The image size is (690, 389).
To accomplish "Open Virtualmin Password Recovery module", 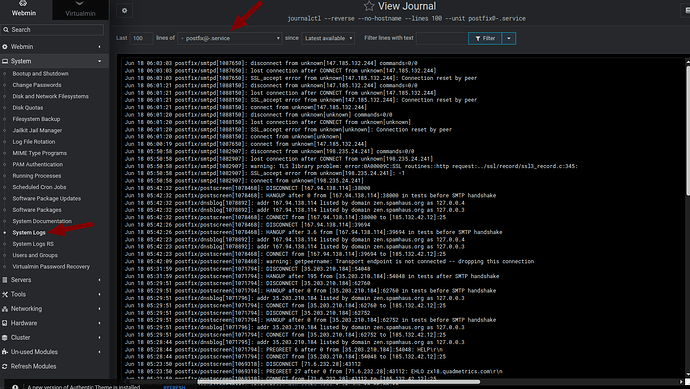I will coord(51,267).
